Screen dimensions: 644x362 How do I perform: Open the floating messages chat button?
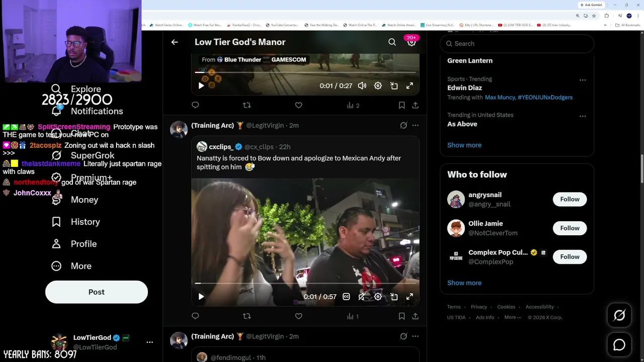[x=619, y=345]
